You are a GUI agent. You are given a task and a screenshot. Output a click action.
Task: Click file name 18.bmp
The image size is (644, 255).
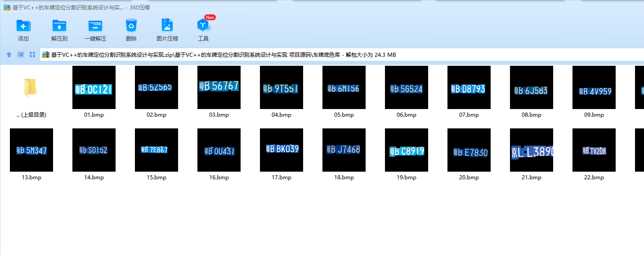coord(344,178)
